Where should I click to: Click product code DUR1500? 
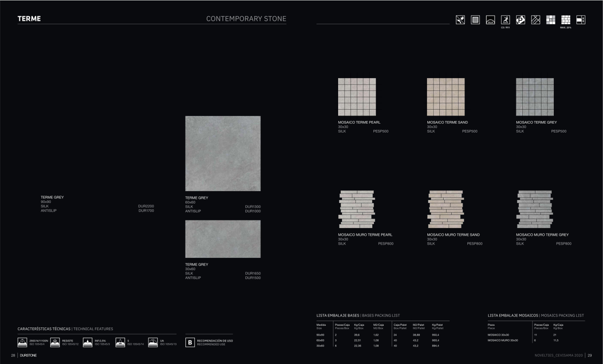click(253, 278)
